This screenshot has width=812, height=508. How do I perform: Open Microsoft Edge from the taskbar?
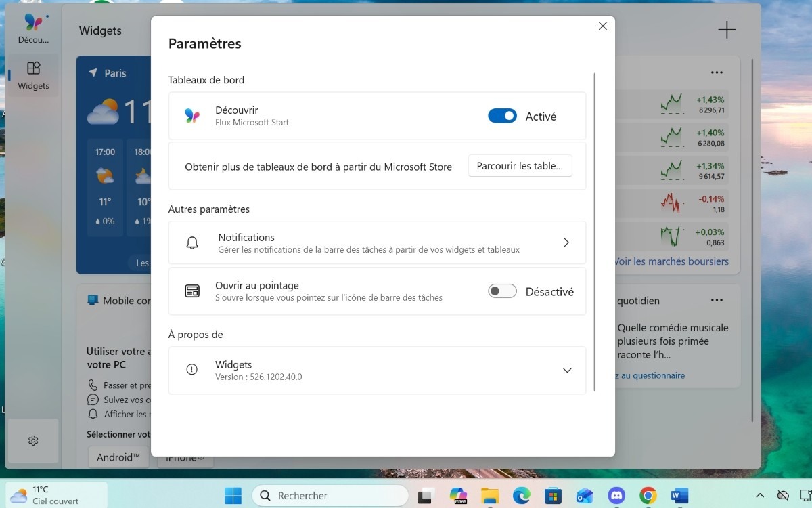[521, 496]
